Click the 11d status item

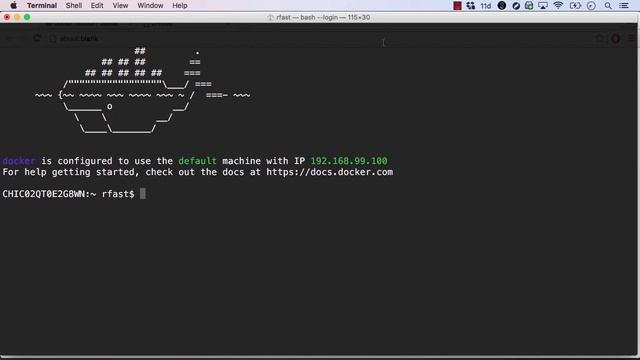(x=485, y=6)
